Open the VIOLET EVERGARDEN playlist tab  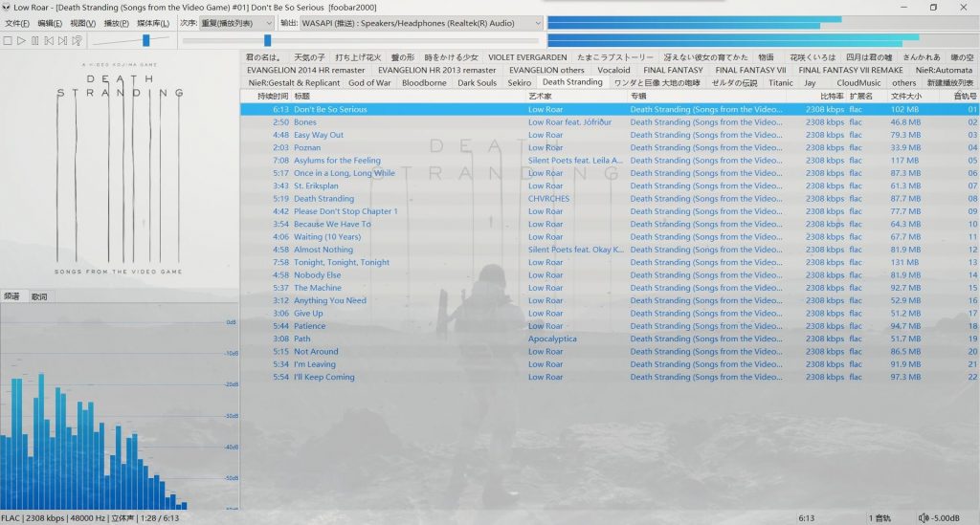(x=527, y=57)
